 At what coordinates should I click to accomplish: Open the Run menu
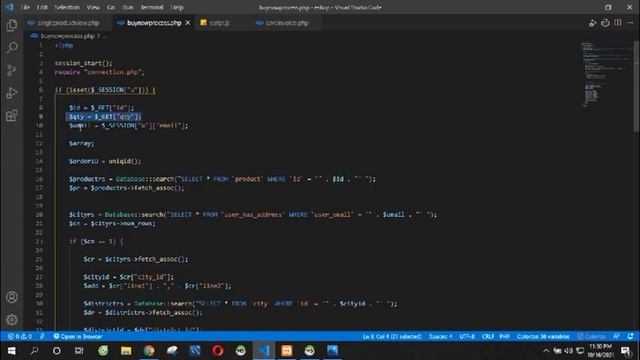[128, 7]
